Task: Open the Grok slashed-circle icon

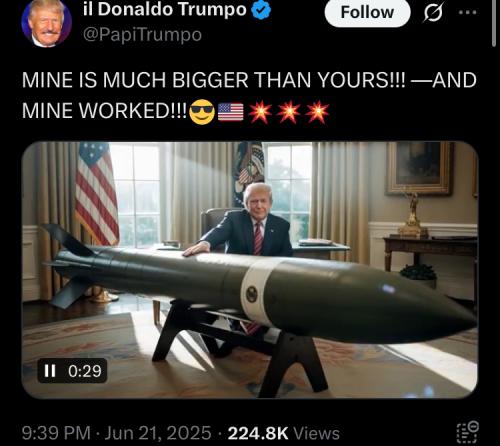Action: tap(433, 13)
